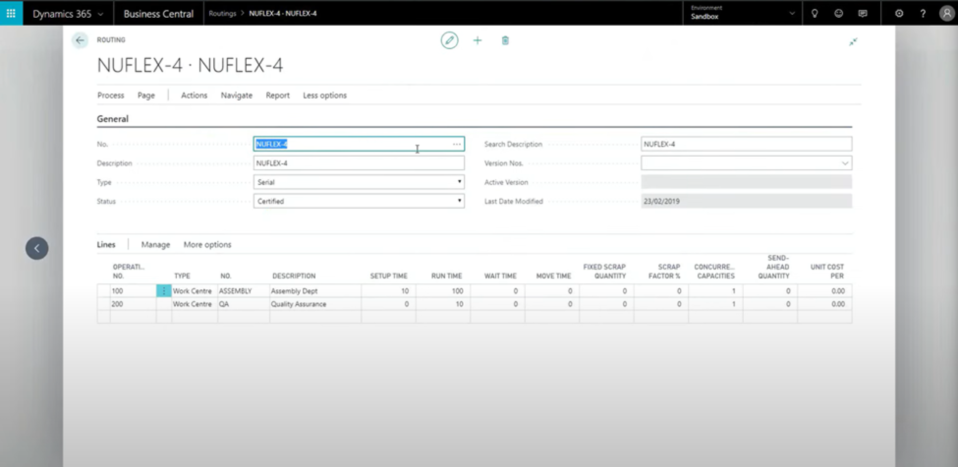958x467 pixels.
Task: Open the Actions menu
Action: [194, 95]
